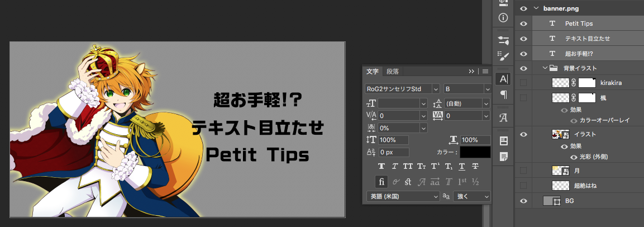Open the 英語 (米国) language dropdown
Viewport: 644px width, 227px height.
pyautogui.click(x=403, y=197)
